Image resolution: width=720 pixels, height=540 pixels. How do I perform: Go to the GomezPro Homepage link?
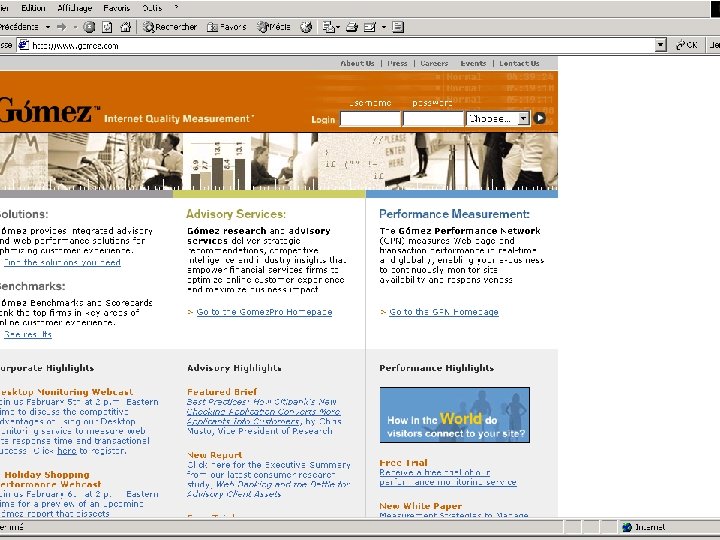click(x=264, y=312)
